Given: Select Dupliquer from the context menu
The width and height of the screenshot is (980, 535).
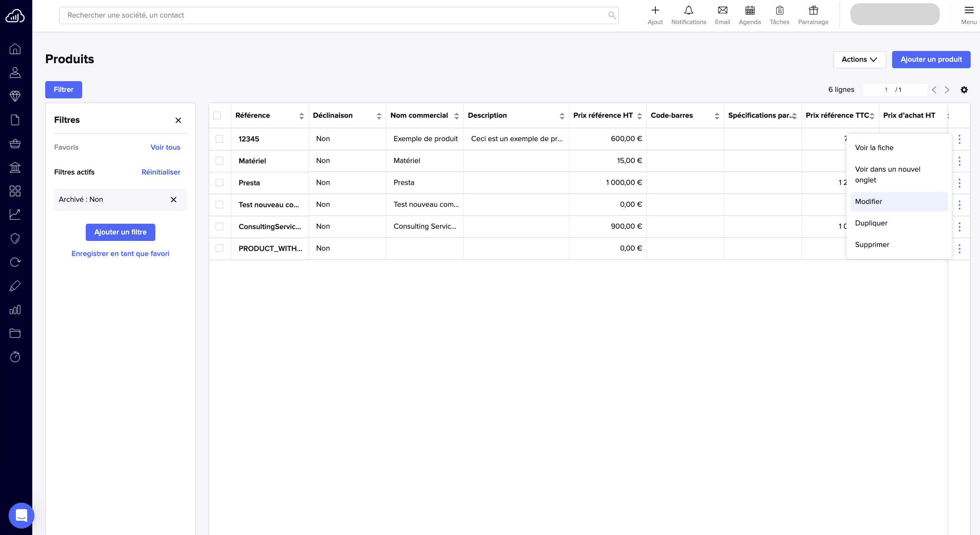Looking at the screenshot, I should [x=871, y=223].
